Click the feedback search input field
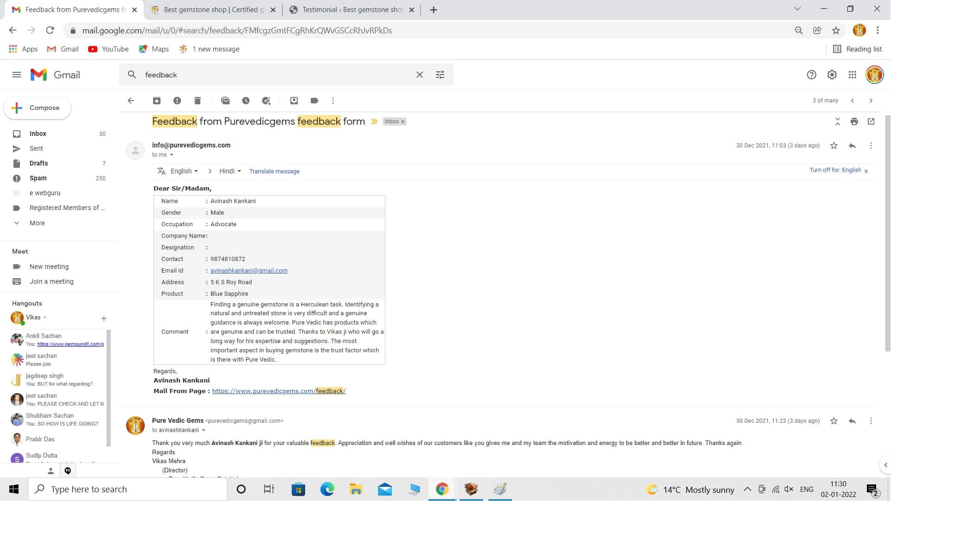The width and height of the screenshot is (961, 560). tap(277, 75)
